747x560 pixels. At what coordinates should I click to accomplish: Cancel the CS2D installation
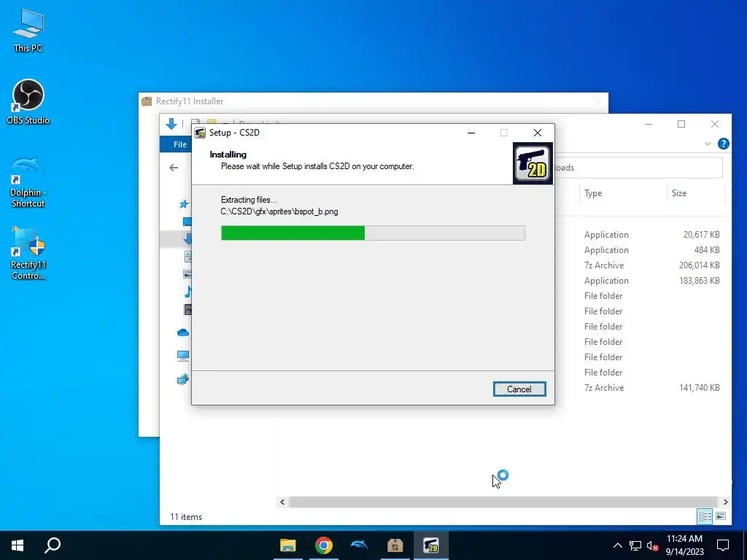coord(519,389)
